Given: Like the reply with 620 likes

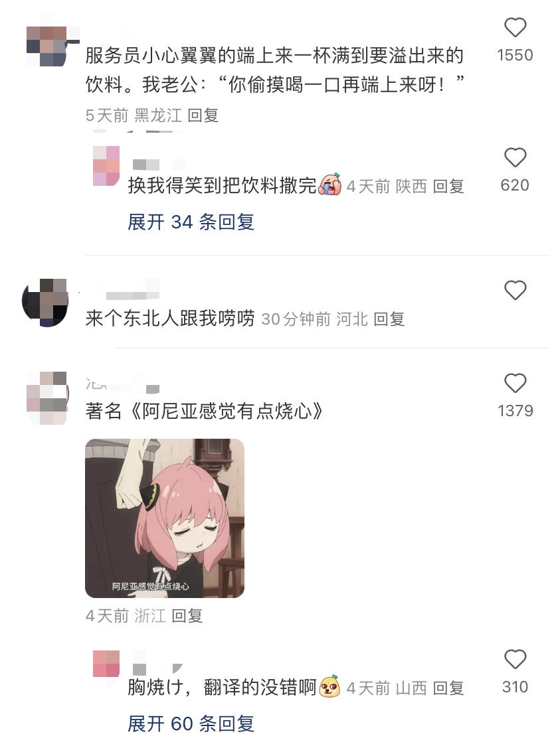Looking at the screenshot, I should pyautogui.click(x=515, y=158).
